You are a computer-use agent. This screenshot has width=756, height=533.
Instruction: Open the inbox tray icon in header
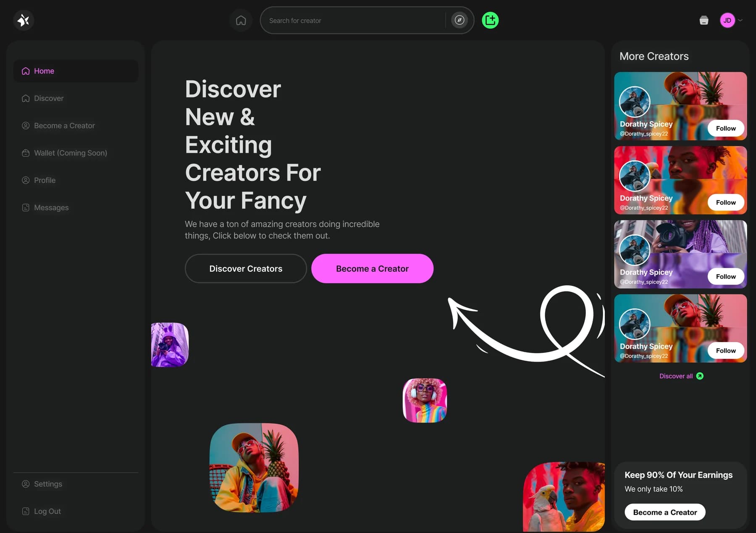click(704, 20)
